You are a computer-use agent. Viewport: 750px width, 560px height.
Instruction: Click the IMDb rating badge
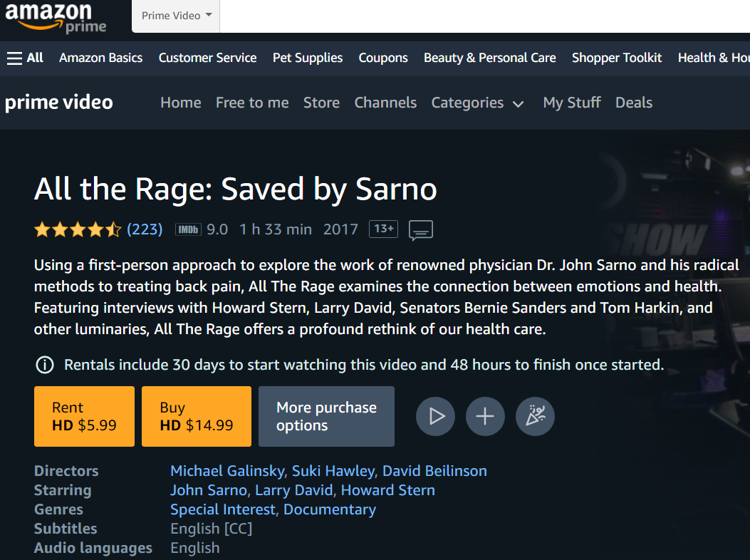coord(188,229)
